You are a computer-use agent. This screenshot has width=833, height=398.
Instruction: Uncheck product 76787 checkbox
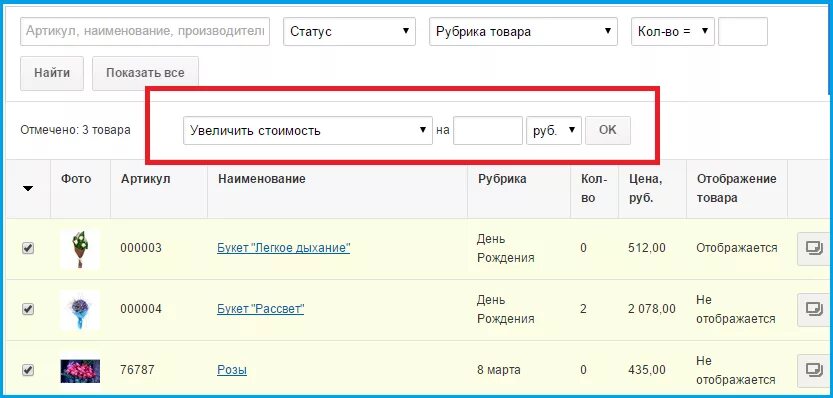coord(28,370)
